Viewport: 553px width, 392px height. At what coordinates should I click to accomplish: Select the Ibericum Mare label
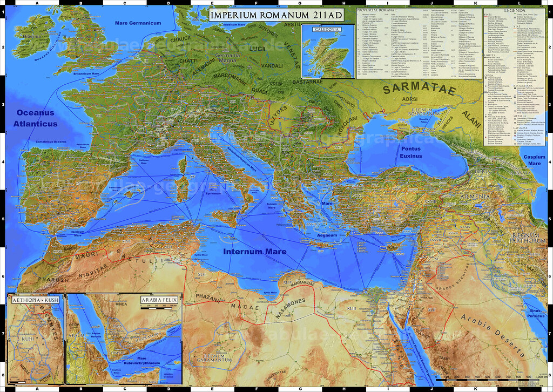point(78,234)
